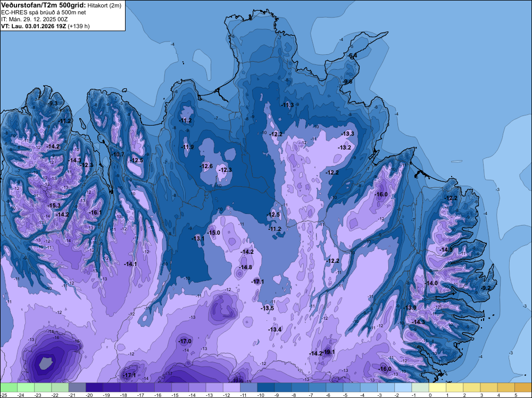532x398 pixels.
Task: Pick the legend swatch between -20 and -19
Action: (x=94, y=387)
